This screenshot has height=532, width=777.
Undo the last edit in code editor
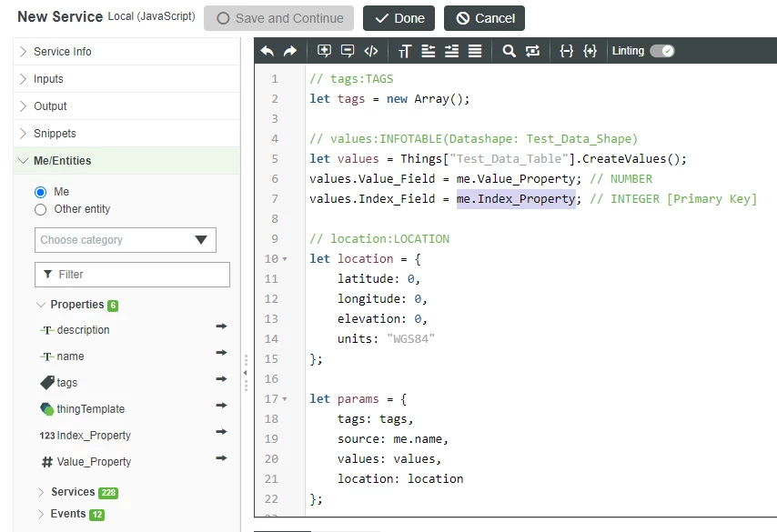pos(267,51)
